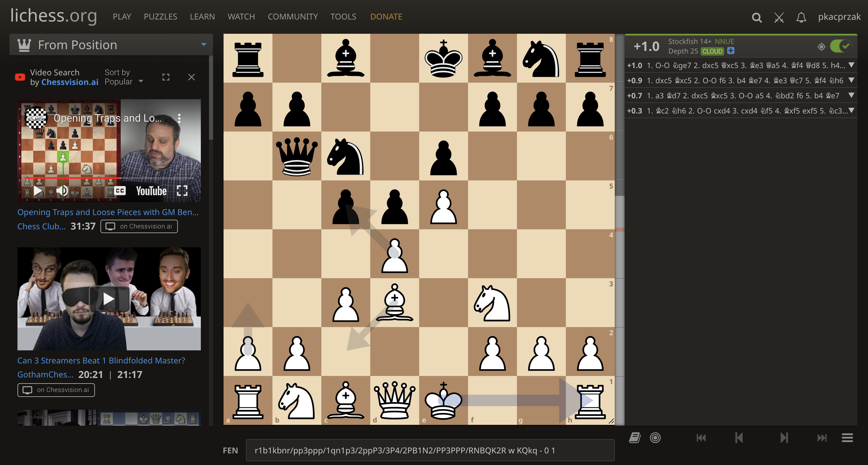Click the DONATE button in navigation

(386, 16)
